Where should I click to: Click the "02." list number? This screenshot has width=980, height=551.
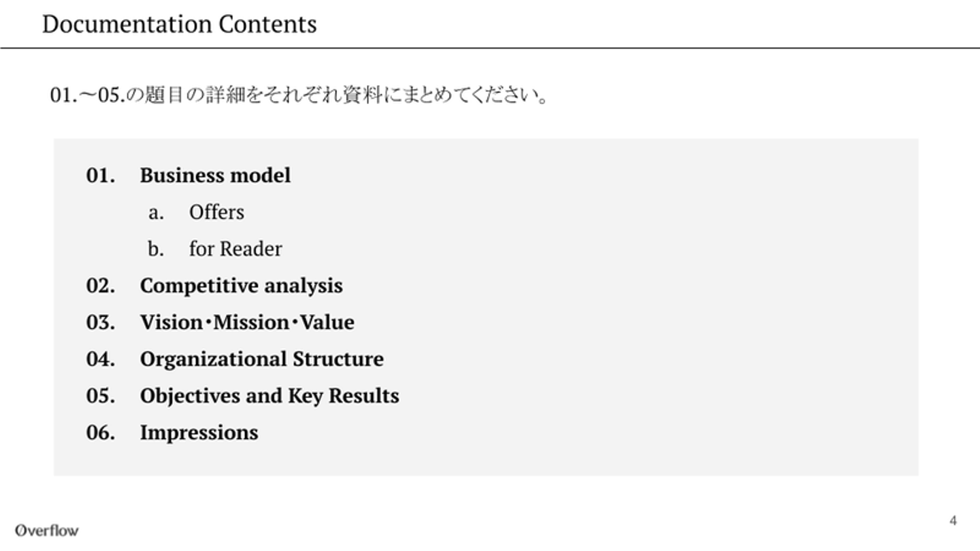(x=100, y=286)
